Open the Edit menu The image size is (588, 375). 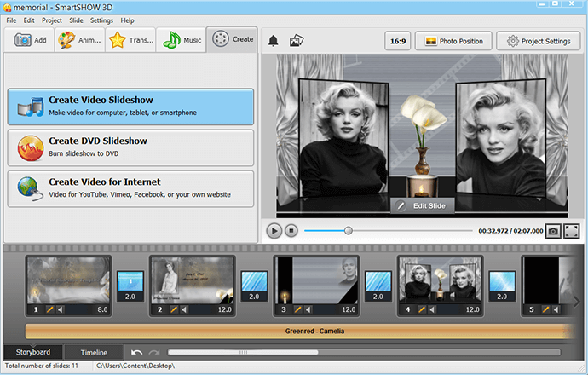pyautogui.click(x=29, y=20)
